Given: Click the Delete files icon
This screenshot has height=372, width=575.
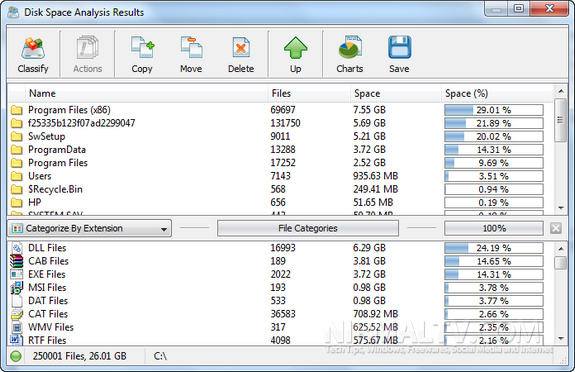Looking at the screenshot, I should tap(241, 48).
